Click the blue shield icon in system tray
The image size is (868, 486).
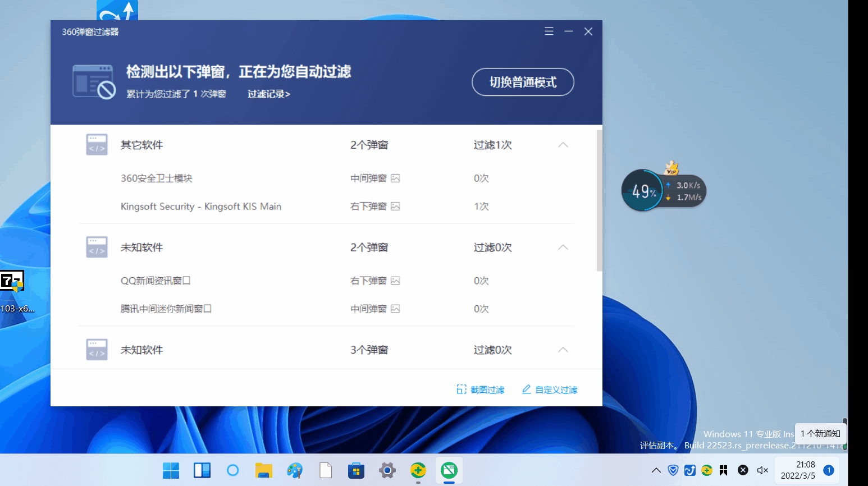pos(673,470)
